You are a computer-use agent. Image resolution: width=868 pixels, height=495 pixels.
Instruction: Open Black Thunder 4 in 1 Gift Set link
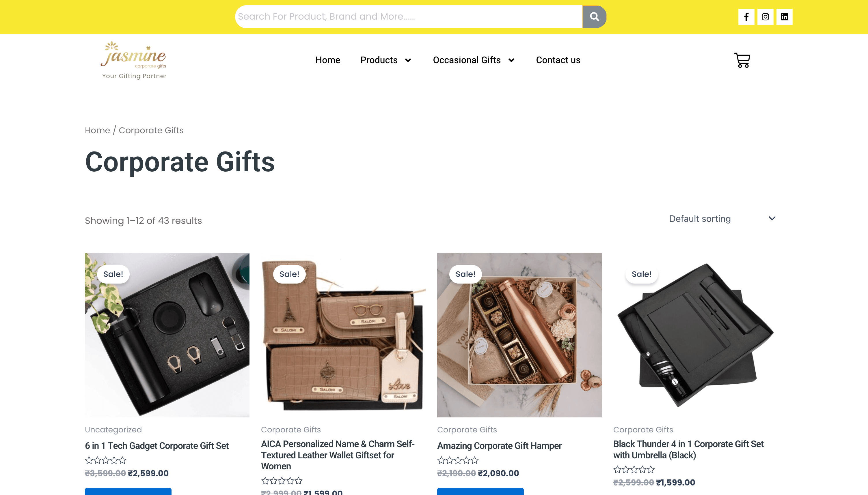coord(688,449)
